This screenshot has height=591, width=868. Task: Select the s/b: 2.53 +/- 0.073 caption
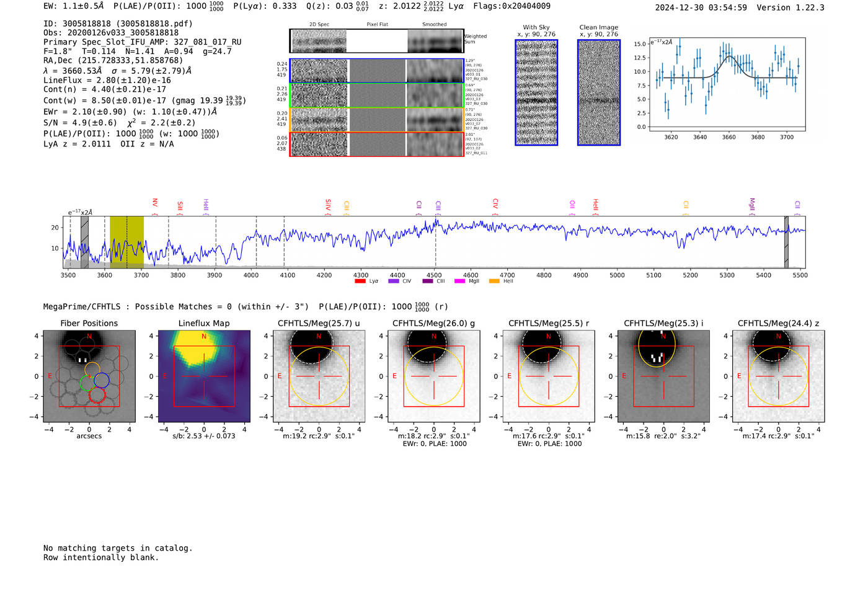pos(204,436)
